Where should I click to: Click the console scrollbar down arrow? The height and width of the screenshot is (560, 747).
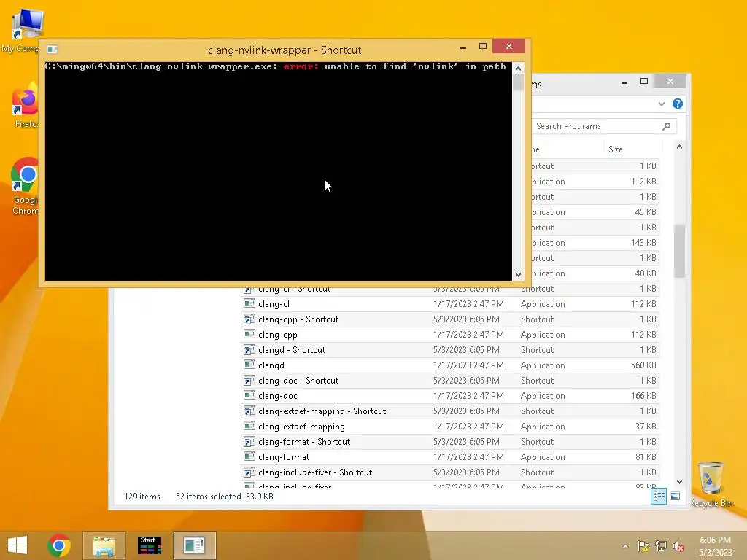519,274
